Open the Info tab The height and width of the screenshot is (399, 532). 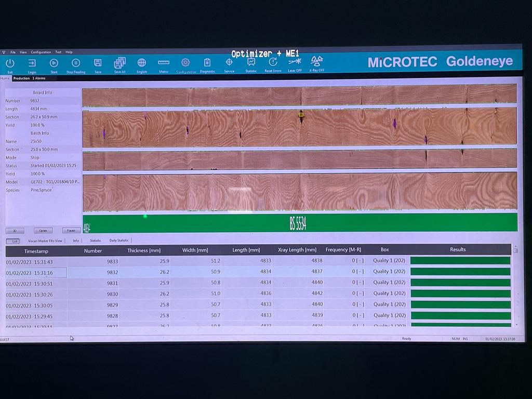[x=76, y=241]
